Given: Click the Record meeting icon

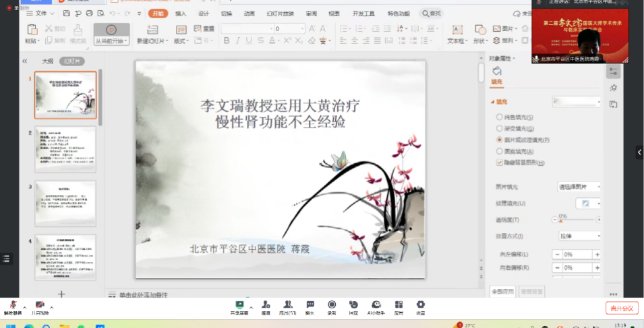Looking at the screenshot, I should [x=332, y=305].
